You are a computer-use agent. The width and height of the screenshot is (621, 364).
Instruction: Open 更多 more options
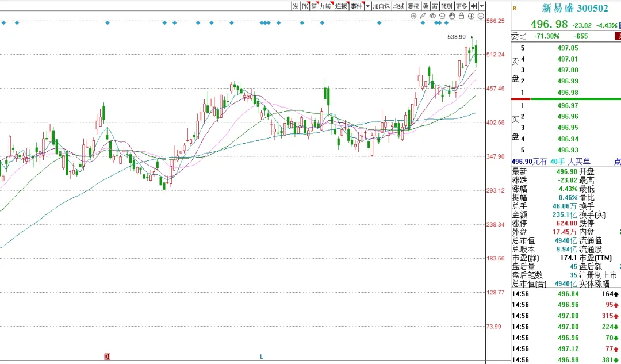pyautogui.click(x=462, y=6)
